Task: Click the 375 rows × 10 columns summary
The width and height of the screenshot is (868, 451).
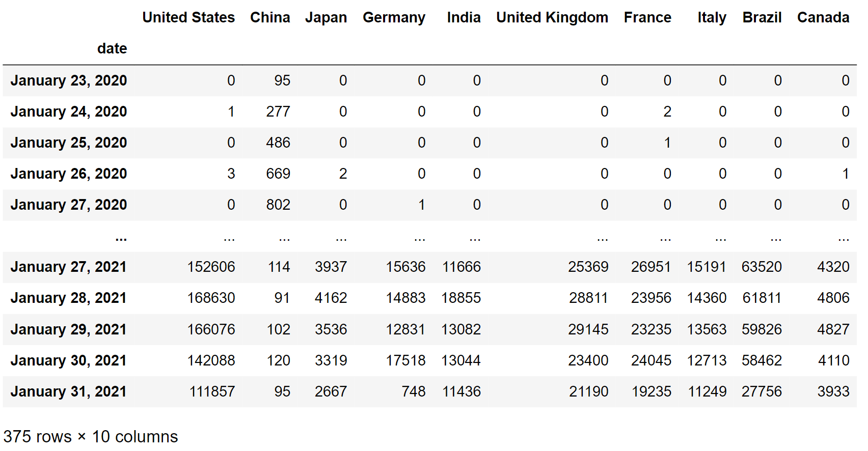Action: click(x=91, y=436)
